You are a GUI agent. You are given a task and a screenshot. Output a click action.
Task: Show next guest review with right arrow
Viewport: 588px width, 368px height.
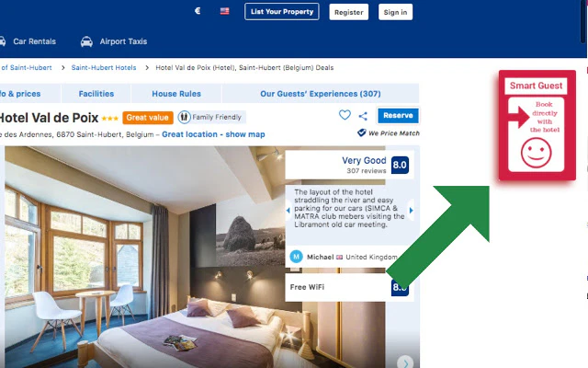tap(411, 211)
